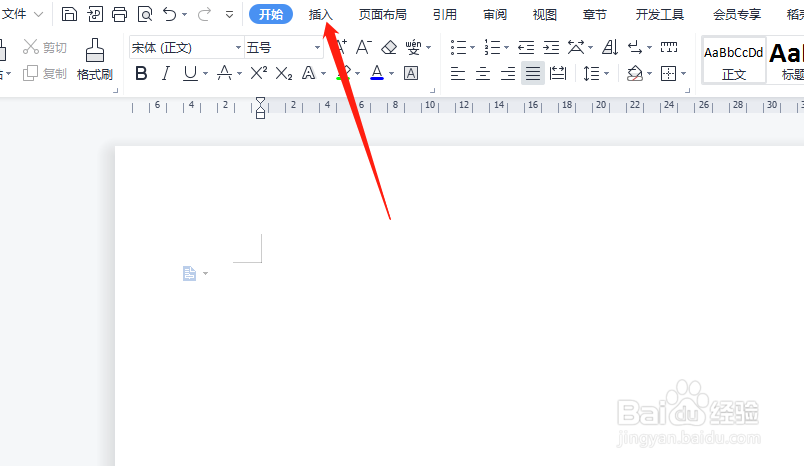Switch to the 开始 tab
The image size is (804, 466).
[x=271, y=14]
